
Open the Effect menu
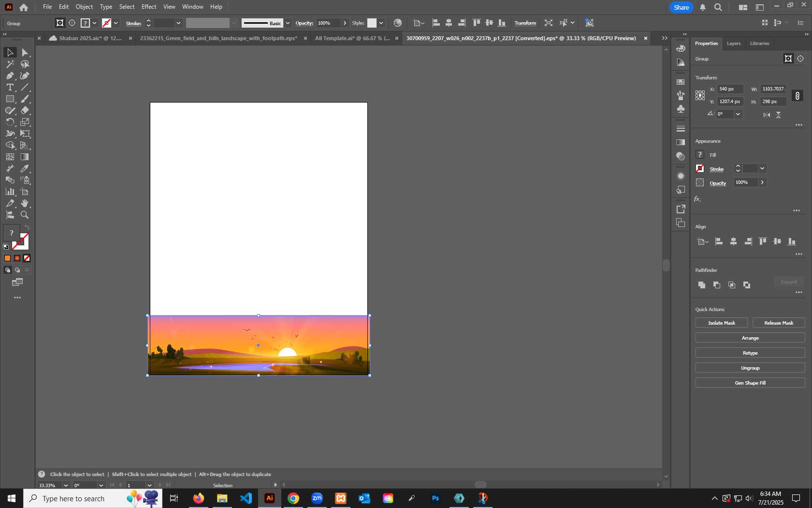pyautogui.click(x=149, y=7)
